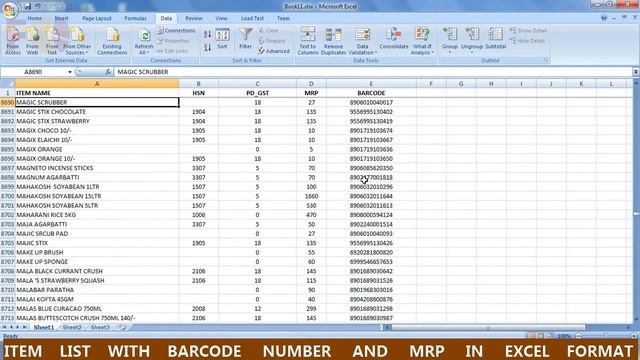Open the Outline dialog launcher

(546, 60)
